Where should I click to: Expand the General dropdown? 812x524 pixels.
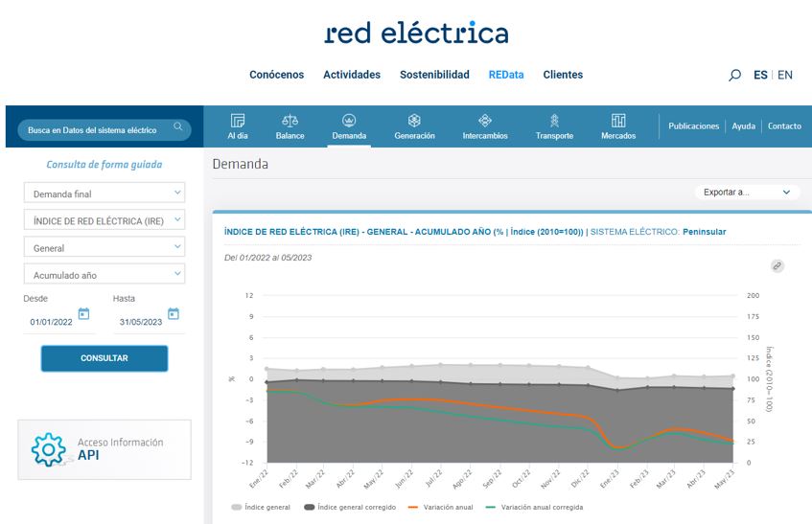pos(104,247)
